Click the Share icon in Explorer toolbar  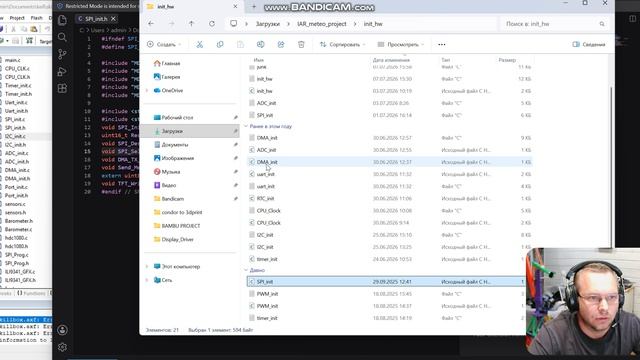click(x=281, y=44)
